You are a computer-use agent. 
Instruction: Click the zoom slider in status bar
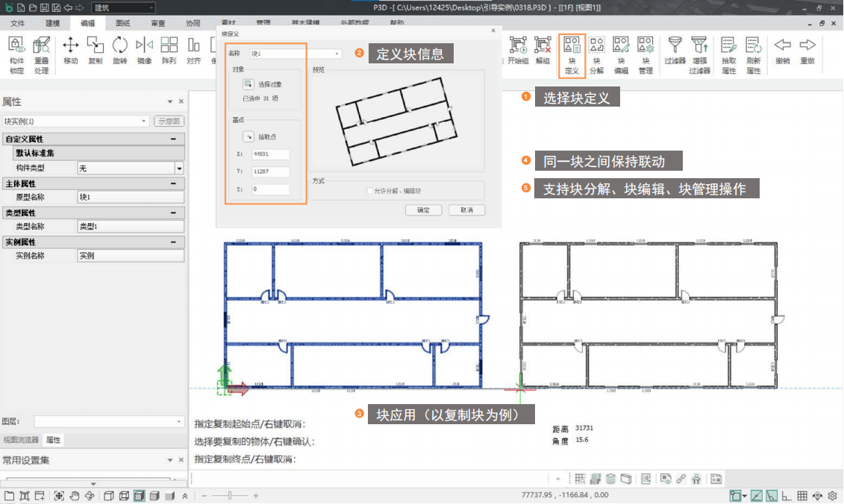[231, 496]
